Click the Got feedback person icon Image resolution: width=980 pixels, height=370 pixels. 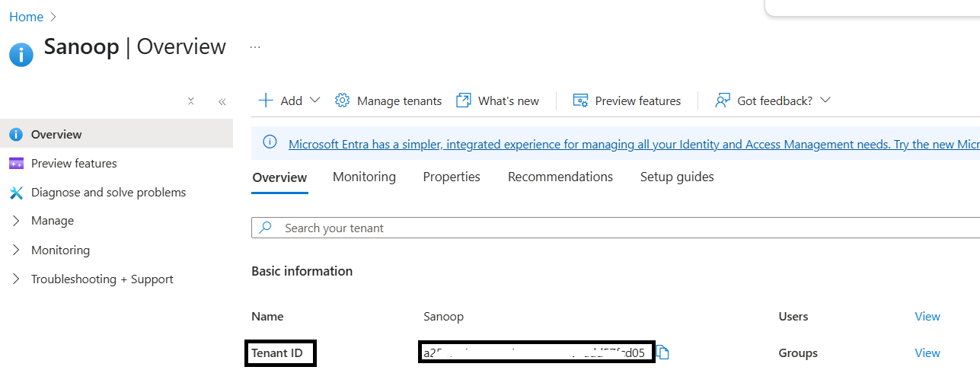click(x=723, y=100)
